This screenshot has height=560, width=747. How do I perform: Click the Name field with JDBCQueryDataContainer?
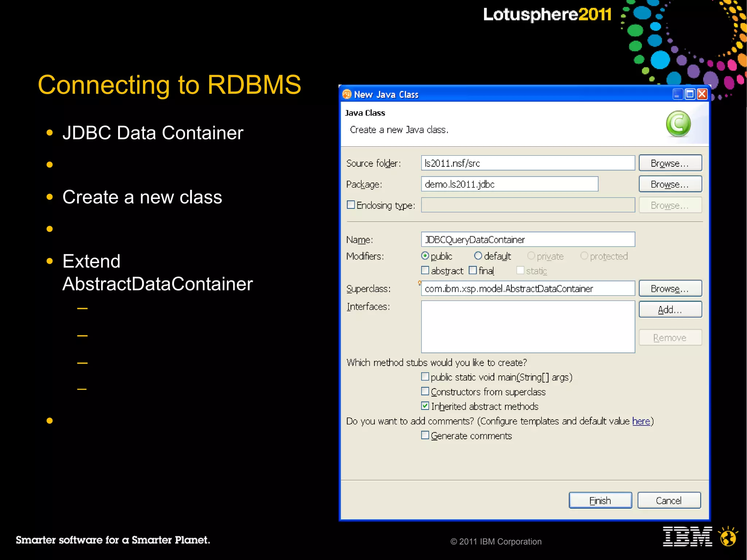[528, 239]
